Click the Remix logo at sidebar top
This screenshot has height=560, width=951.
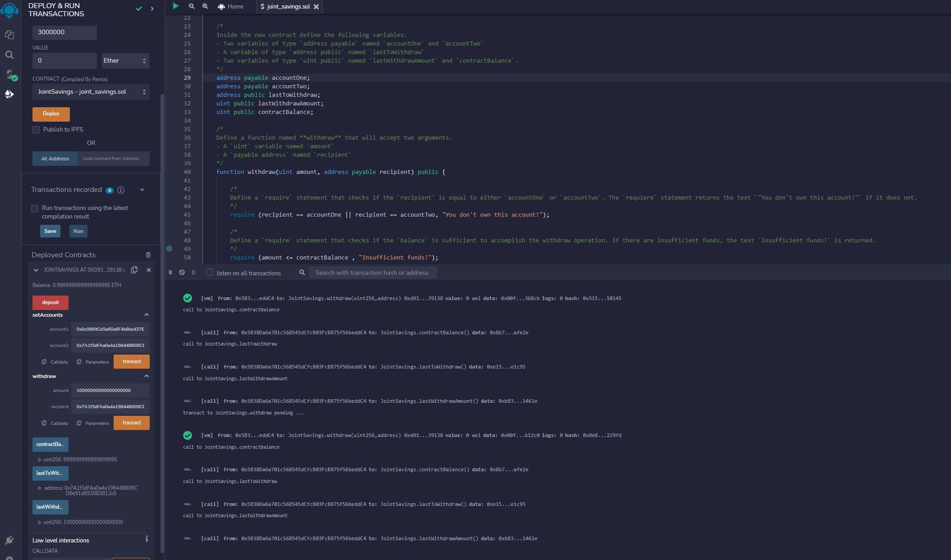[9, 11]
